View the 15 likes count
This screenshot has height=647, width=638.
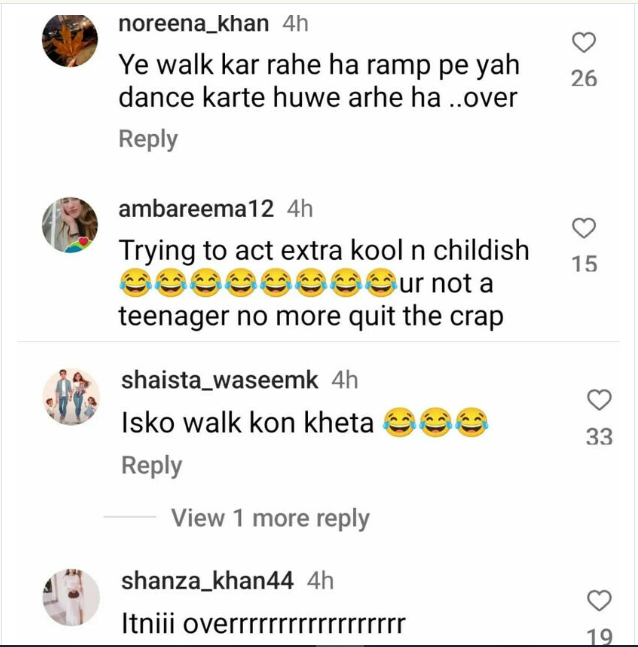coord(584,264)
